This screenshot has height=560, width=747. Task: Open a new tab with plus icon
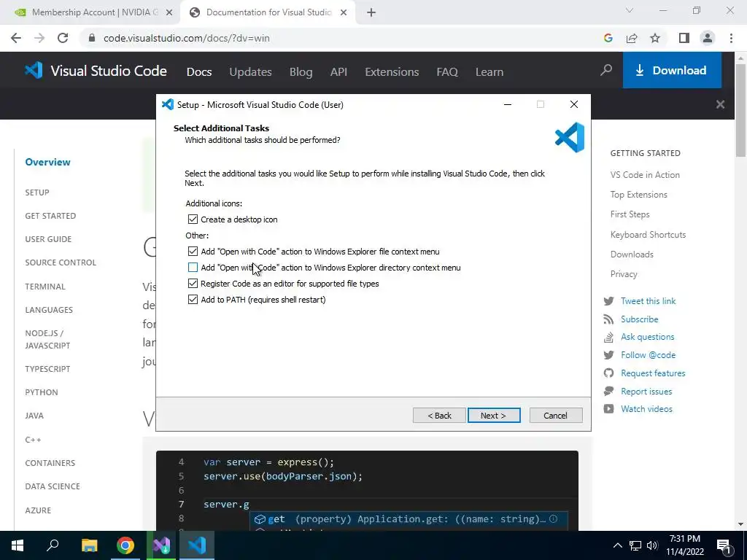[371, 13]
